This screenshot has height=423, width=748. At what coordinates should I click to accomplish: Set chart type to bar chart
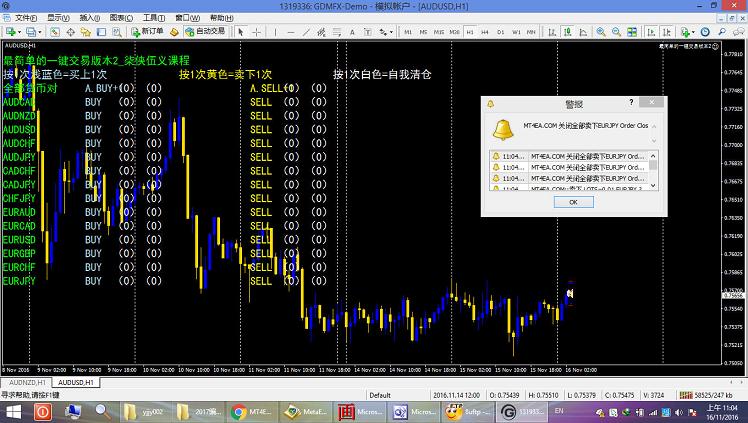pyautogui.click(x=552, y=32)
